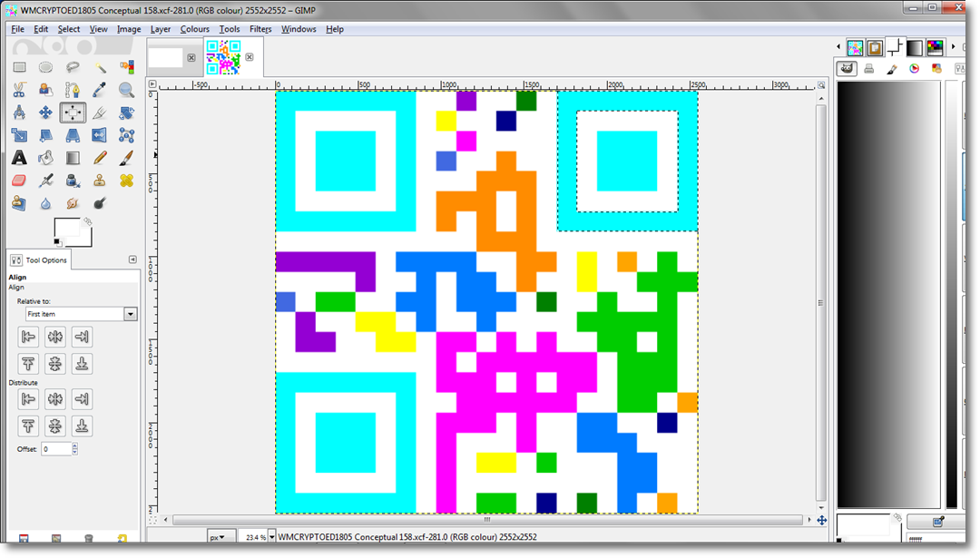Activate the Pencil tool

pos(100,158)
